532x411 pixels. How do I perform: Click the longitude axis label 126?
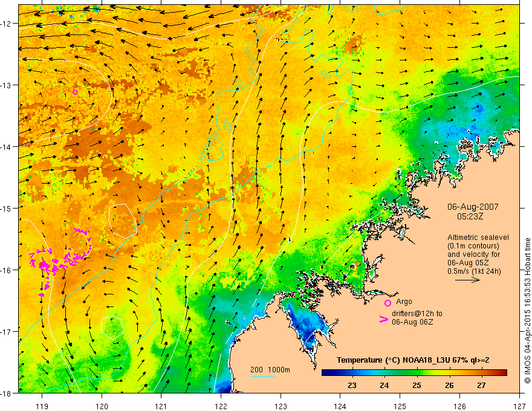click(x=459, y=406)
